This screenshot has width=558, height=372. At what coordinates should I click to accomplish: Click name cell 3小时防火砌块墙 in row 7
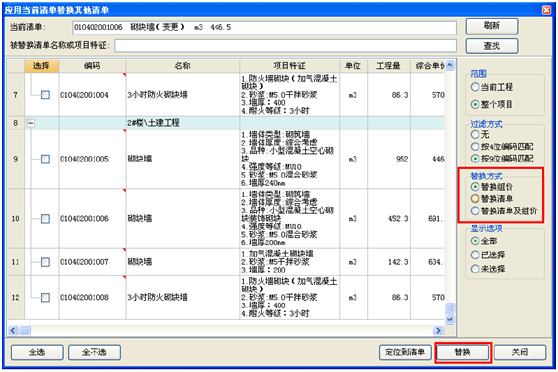[x=183, y=95]
